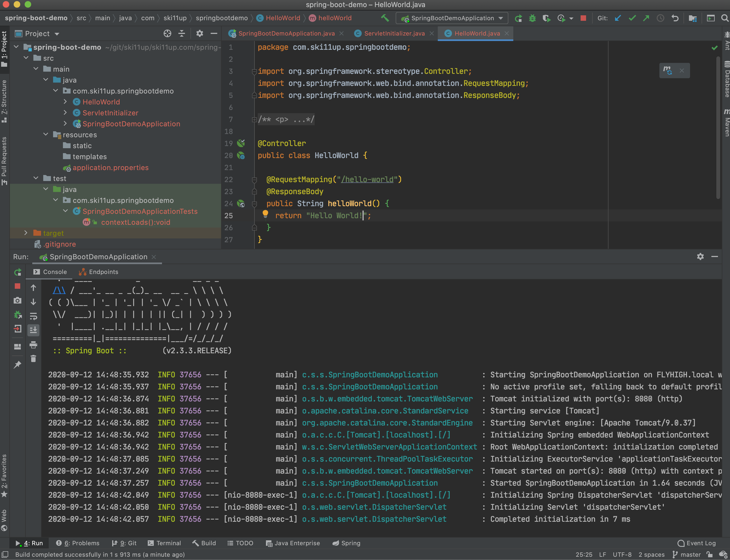Collapse the resources folder node
The image size is (730, 560).
[46, 134]
